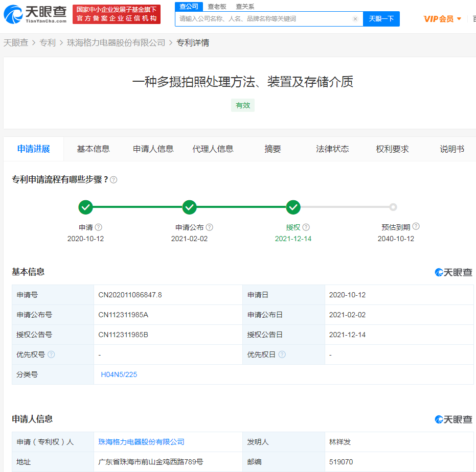476x472 pixels.
Task: Open help icon next to 专利申请流程有哪些步骤
Action: (x=114, y=180)
